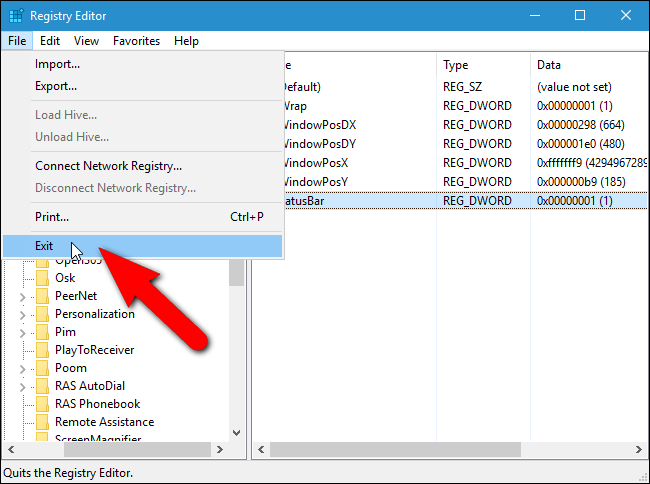650x484 pixels.
Task: Select the PeerNet folder icon
Action: tap(42, 296)
